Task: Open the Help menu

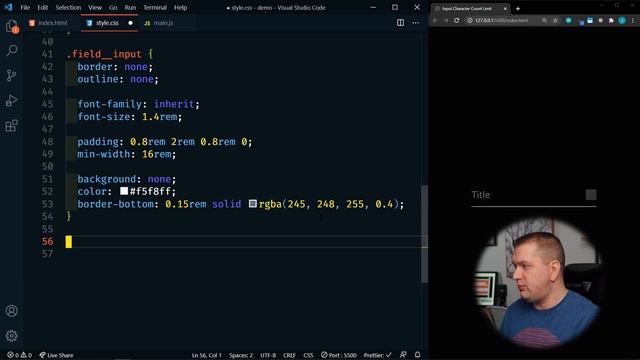Action: pos(180,7)
